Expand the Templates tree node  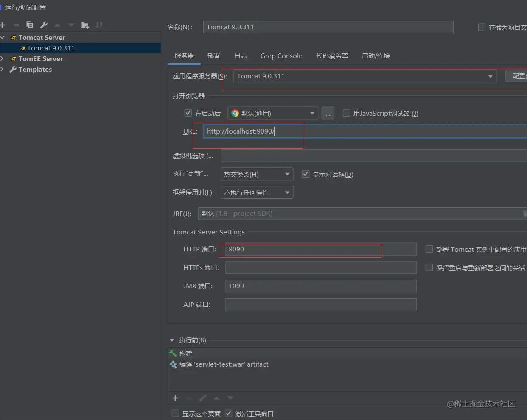click(2, 70)
